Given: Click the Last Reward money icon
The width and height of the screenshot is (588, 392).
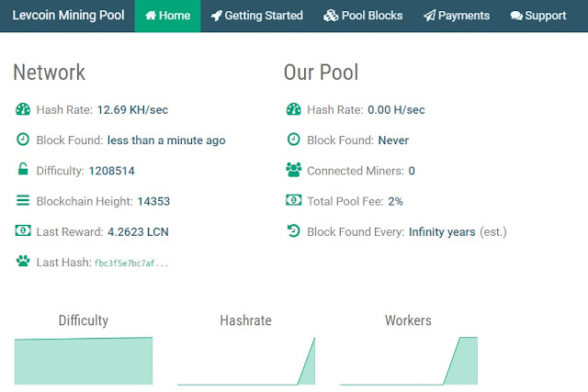Looking at the screenshot, I should click(23, 230).
